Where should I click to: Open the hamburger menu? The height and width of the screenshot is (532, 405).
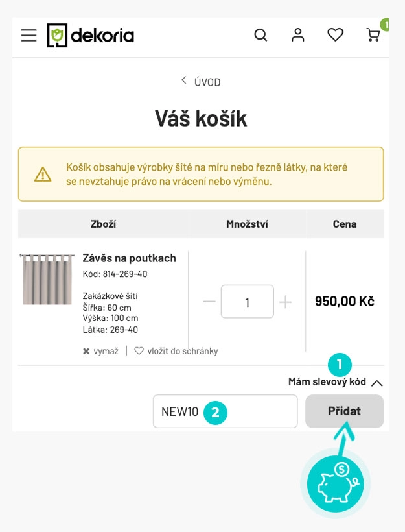coord(29,35)
